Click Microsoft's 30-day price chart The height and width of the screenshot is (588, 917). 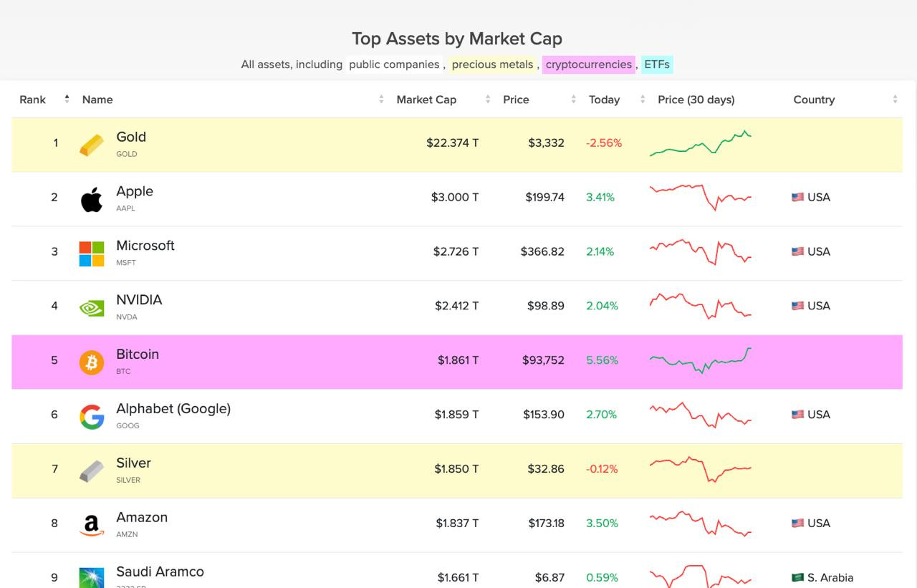click(x=701, y=251)
